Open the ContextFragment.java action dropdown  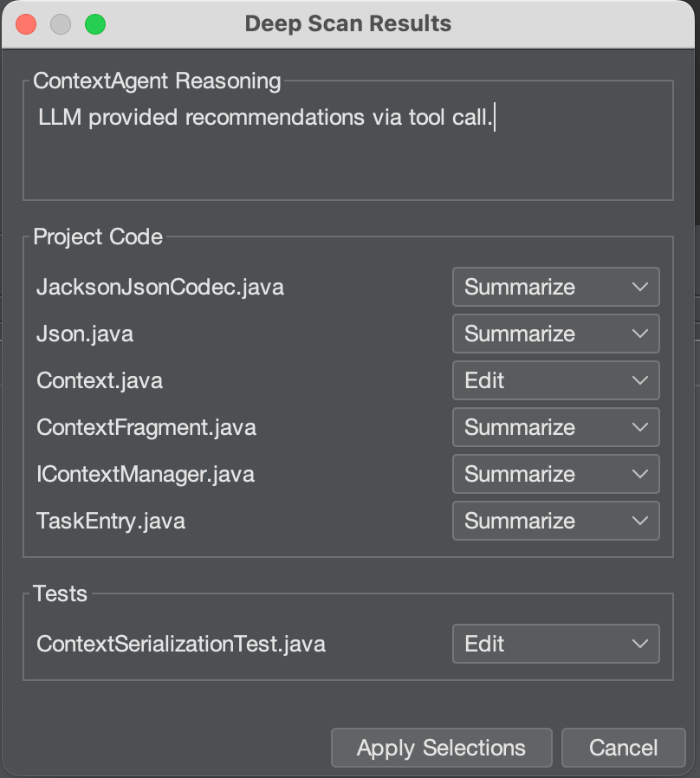click(x=555, y=427)
